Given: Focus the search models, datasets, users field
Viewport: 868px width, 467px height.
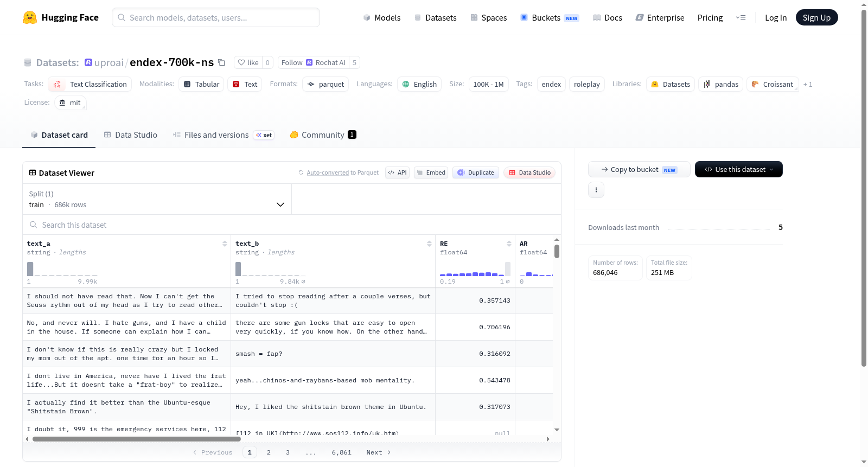Looking at the screenshot, I should tap(216, 17).
